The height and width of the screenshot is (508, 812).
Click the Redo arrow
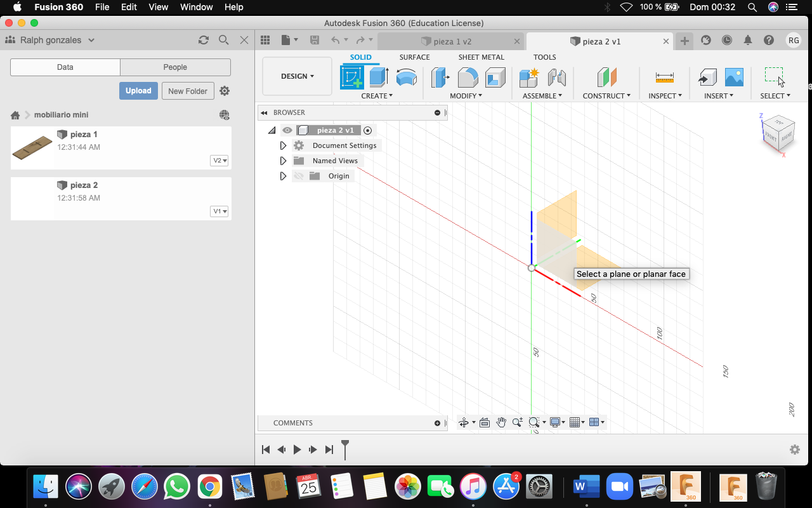coord(360,40)
